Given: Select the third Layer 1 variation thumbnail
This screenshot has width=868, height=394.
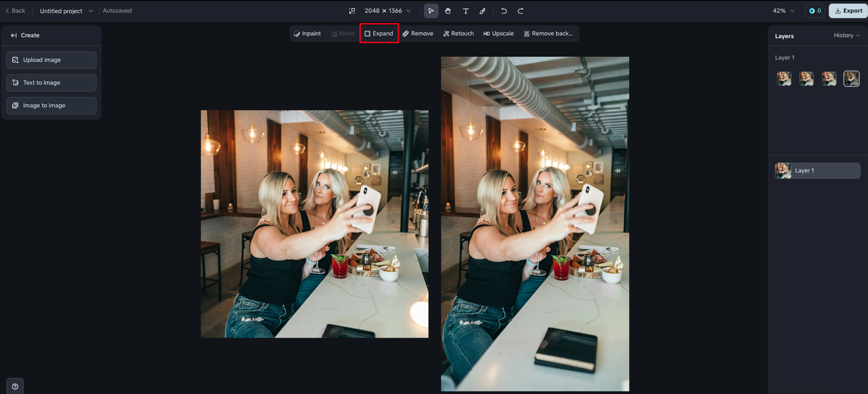Looking at the screenshot, I should pyautogui.click(x=829, y=79).
